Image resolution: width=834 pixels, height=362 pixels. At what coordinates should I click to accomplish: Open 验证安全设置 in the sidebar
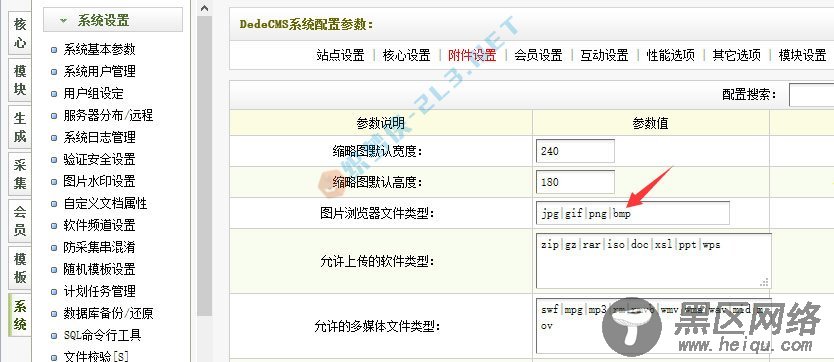tap(99, 159)
